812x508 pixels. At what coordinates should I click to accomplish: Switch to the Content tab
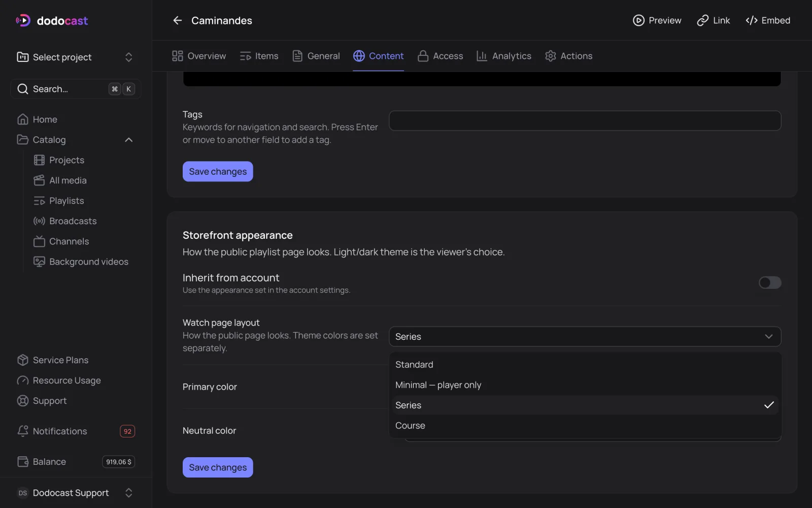click(x=379, y=56)
